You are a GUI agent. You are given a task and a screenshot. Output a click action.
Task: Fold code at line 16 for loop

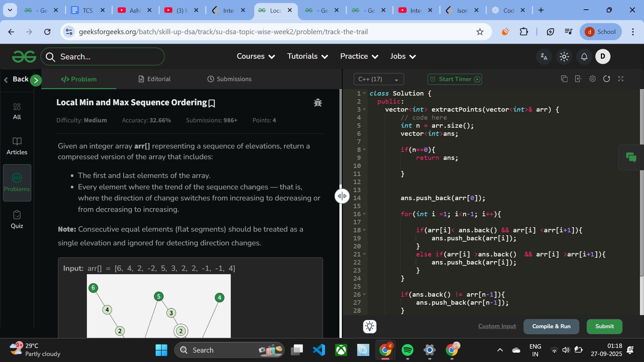point(364,214)
